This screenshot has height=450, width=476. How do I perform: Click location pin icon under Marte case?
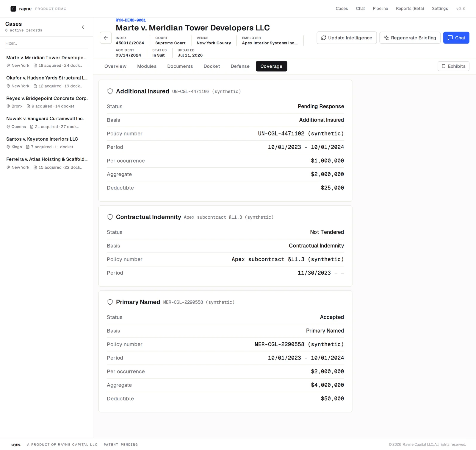click(8, 66)
